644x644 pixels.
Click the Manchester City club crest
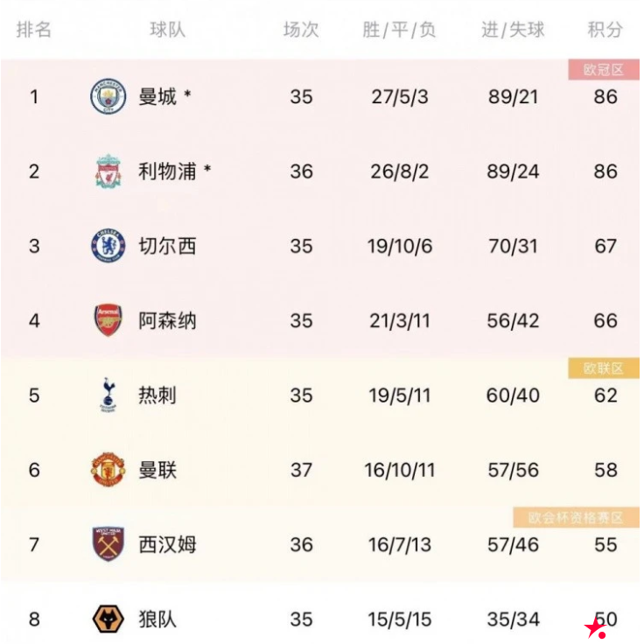[108, 96]
